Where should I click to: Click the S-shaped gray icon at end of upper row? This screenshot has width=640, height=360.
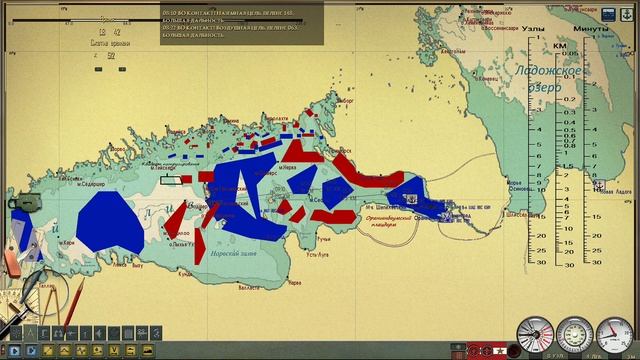click(x=156, y=333)
